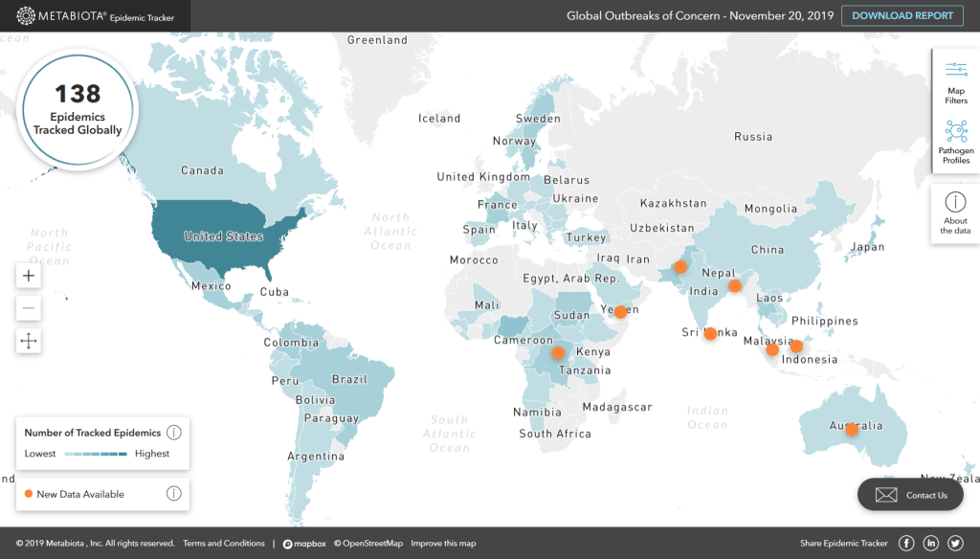
Task: Share Epidemic Tracker on Twitter
Action: point(955,544)
